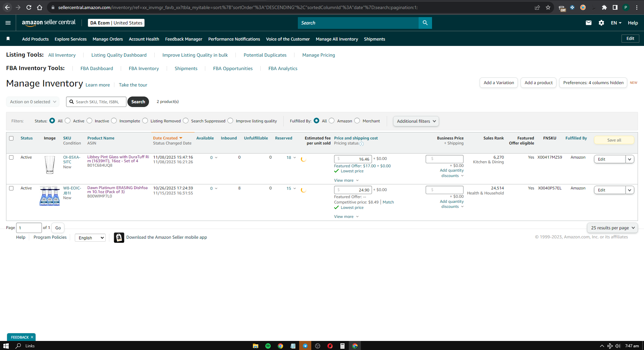Image resolution: width=644 pixels, height=350 pixels.
Task: Open Feedback Manager in the nav bar
Action: (x=183, y=39)
